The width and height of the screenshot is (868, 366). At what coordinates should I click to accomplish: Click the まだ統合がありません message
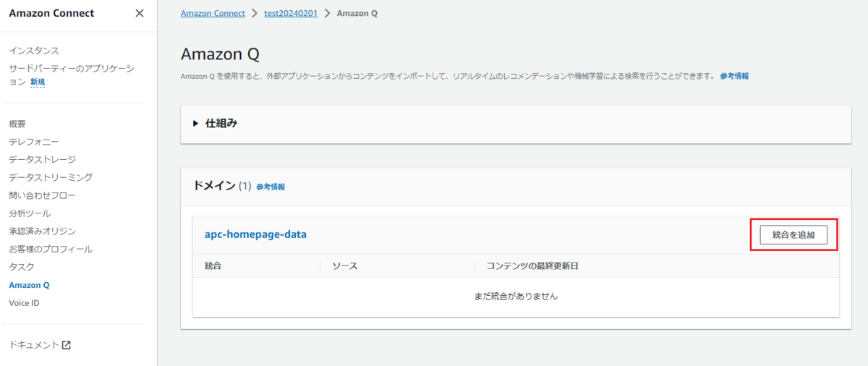coord(516,296)
